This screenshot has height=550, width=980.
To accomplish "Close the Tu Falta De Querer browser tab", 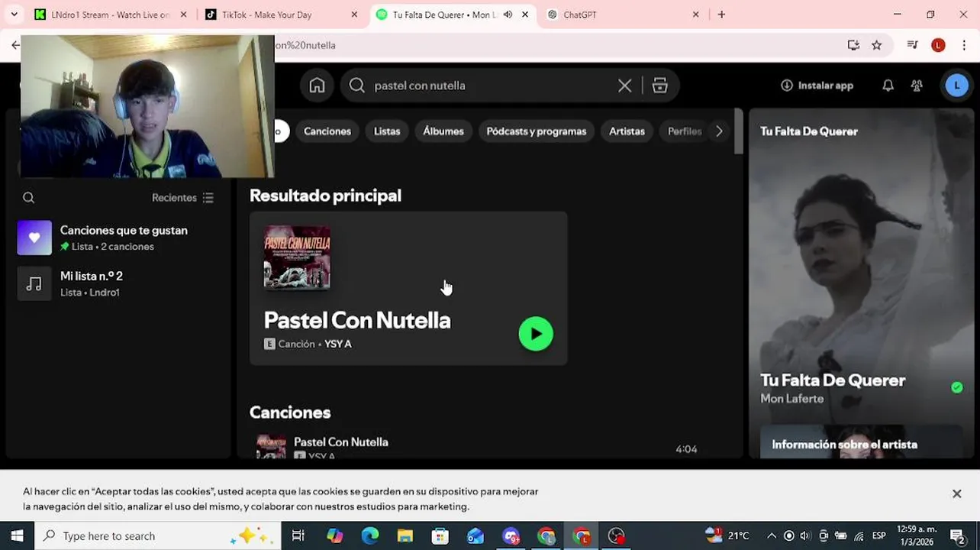I will [525, 15].
